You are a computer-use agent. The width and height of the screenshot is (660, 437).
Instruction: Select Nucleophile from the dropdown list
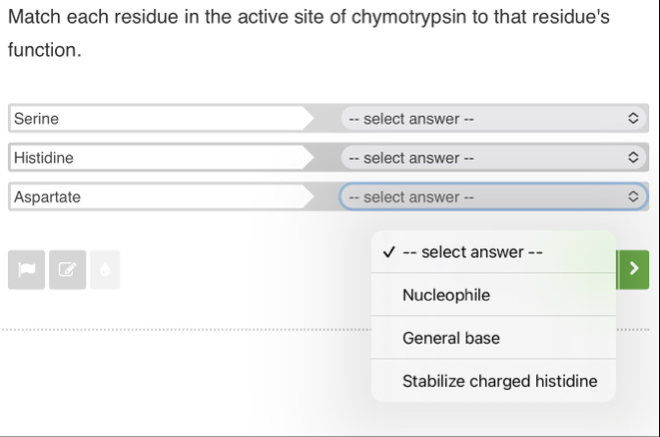coord(446,295)
